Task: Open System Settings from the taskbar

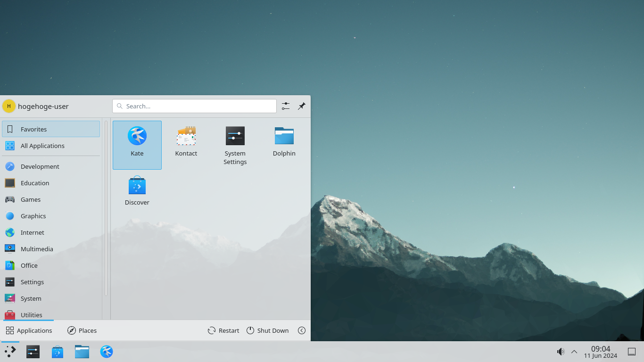Action: click(x=33, y=352)
